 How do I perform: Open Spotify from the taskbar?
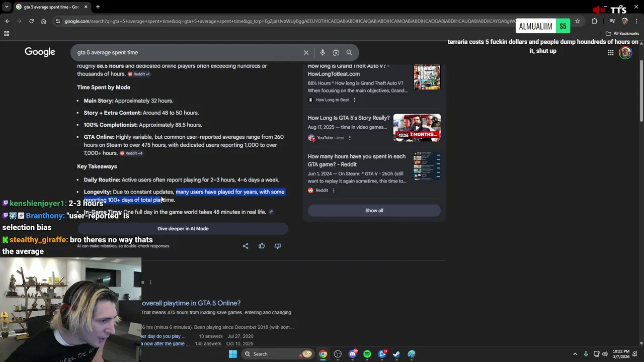click(x=367, y=354)
